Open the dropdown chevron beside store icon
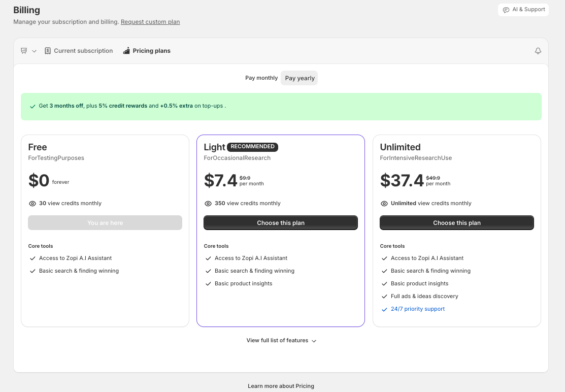This screenshot has height=392, width=565. [x=34, y=51]
